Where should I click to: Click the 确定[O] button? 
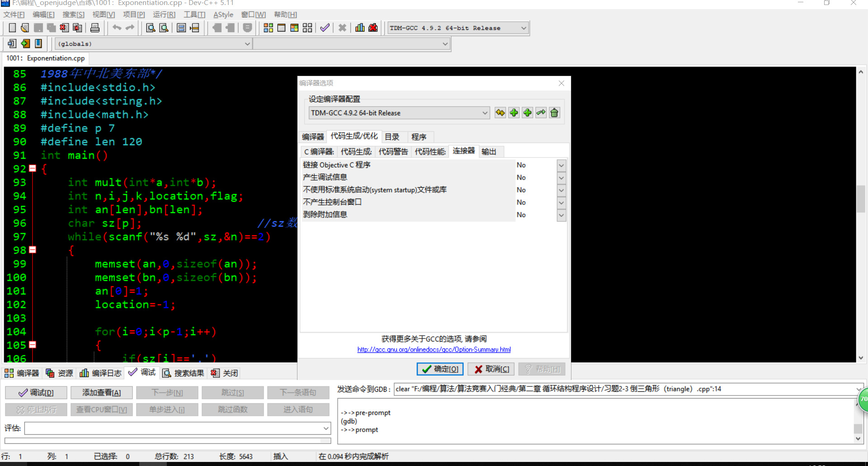tap(440, 369)
